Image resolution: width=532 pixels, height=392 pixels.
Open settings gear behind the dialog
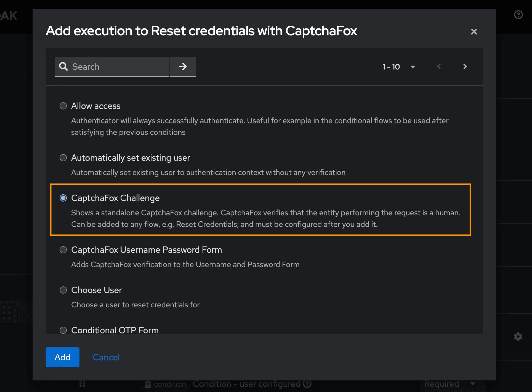pyautogui.click(x=518, y=337)
